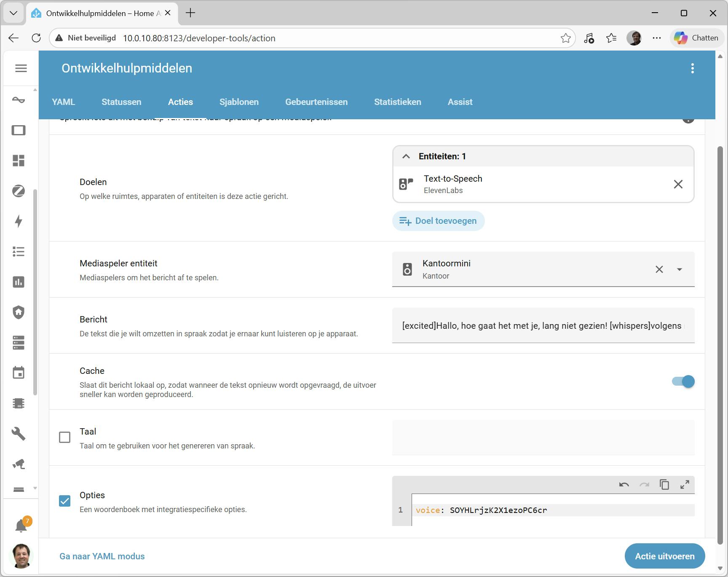The height and width of the screenshot is (577, 728).
Task: Open the browser media control icon
Action: 589,38
